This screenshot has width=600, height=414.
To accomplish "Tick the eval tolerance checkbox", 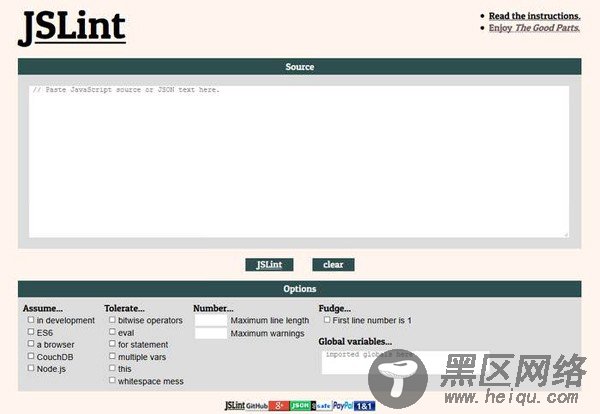I will (x=112, y=332).
